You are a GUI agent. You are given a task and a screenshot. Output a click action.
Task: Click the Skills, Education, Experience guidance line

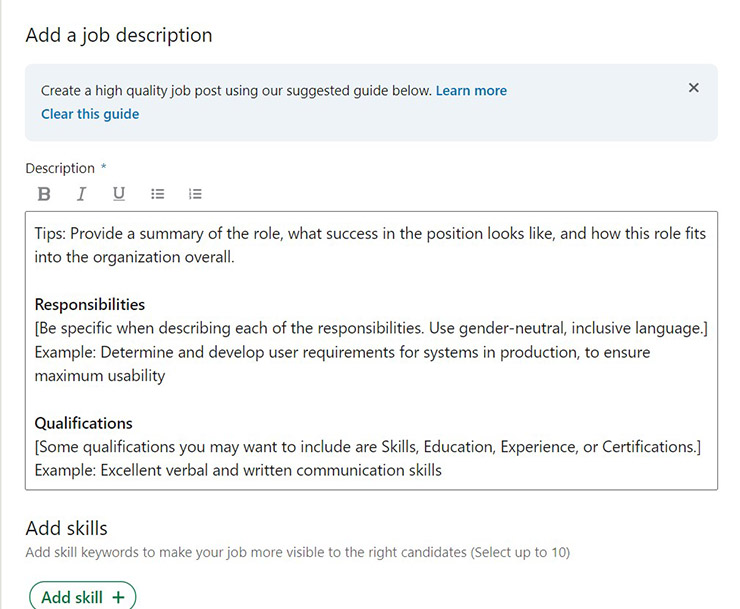point(368,447)
